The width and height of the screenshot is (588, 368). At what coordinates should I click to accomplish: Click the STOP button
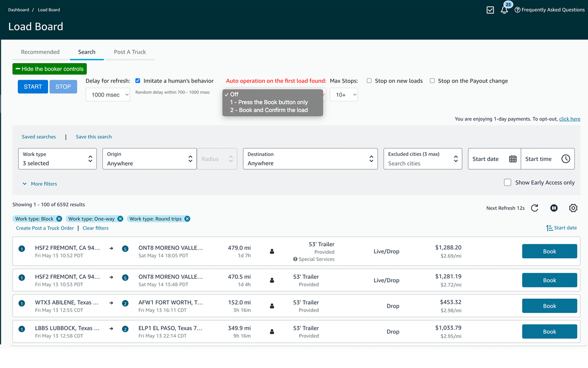[63, 86]
